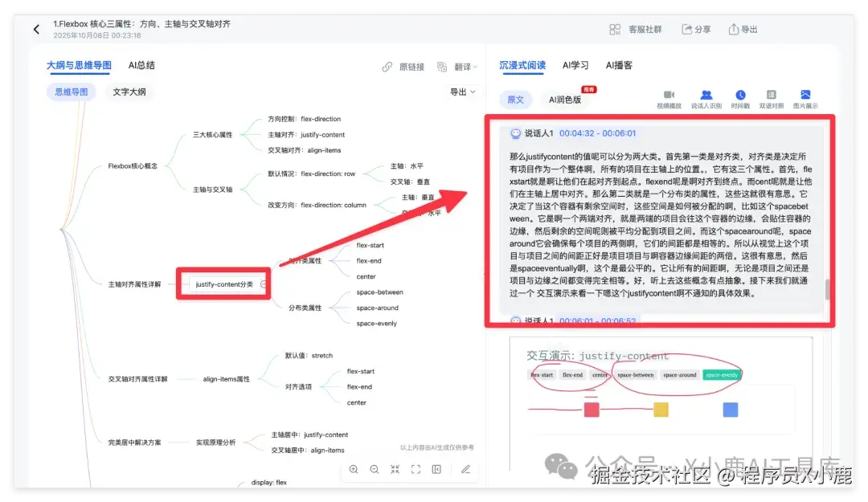Open the pencil edit tool under the mind map
Image resolution: width=868 pixels, height=502 pixels.
tap(466, 469)
